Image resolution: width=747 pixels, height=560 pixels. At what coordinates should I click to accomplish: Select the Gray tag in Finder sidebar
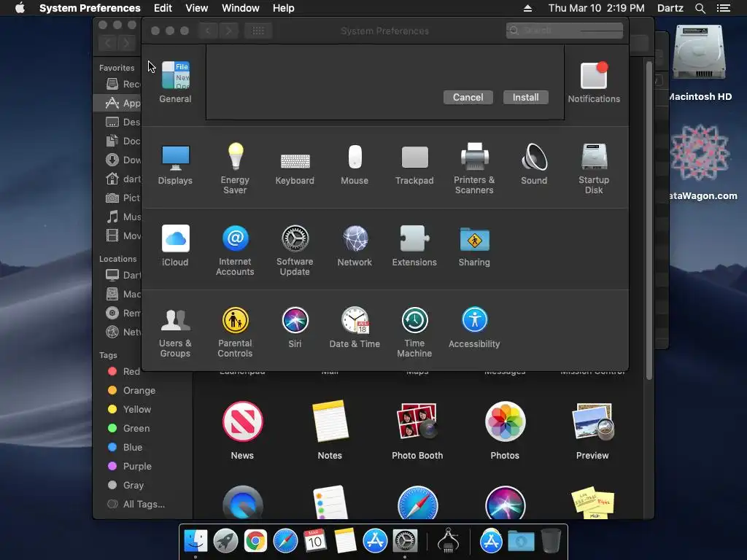click(x=125, y=485)
